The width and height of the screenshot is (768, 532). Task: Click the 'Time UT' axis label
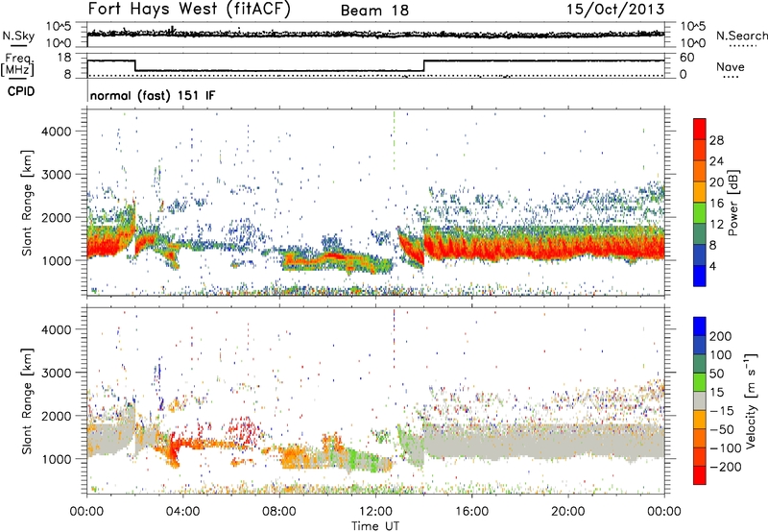click(375, 525)
